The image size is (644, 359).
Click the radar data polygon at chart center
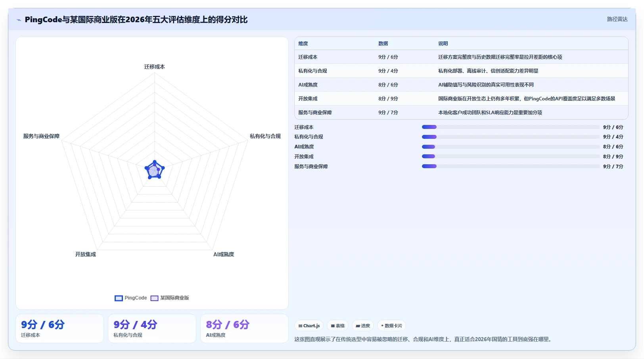(154, 170)
